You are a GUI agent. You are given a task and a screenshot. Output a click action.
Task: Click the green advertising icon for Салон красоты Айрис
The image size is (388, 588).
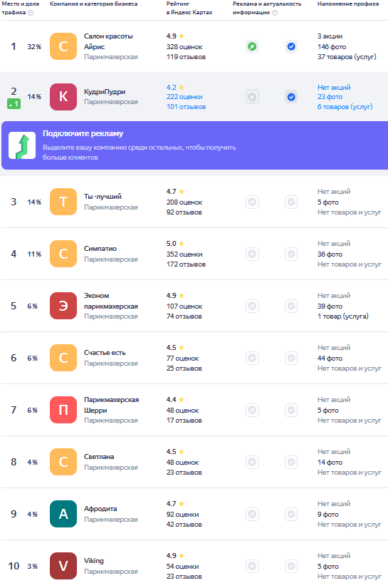pyautogui.click(x=253, y=47)
